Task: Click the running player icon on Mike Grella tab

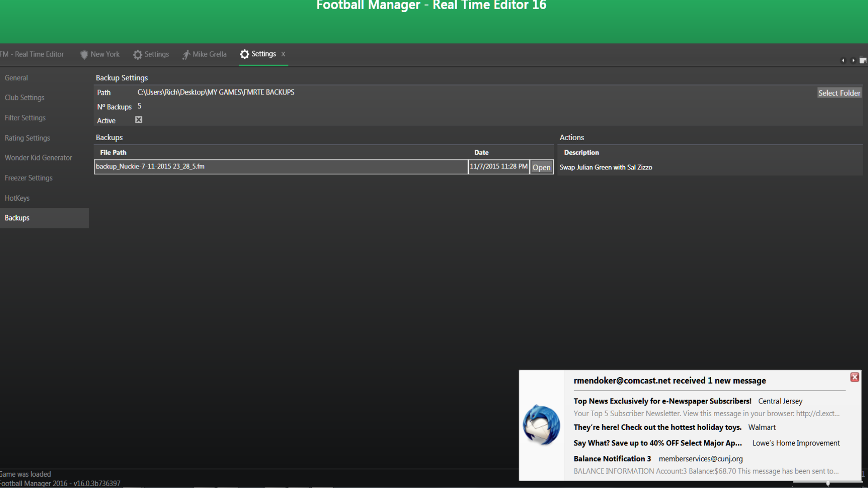Action: coord(186,55)
